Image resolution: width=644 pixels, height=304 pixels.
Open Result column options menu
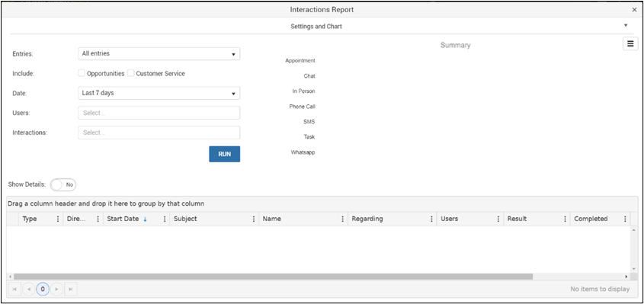[x=566, y=219]
